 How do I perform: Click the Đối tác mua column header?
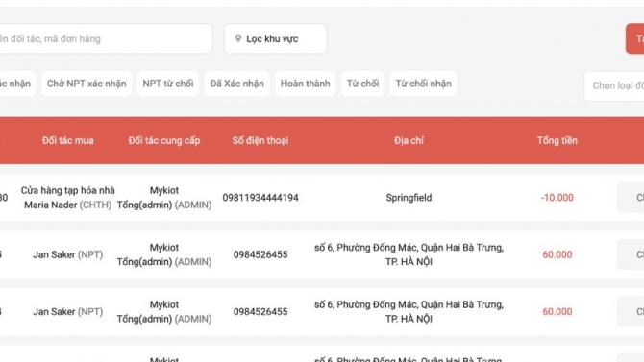(68, 141)
